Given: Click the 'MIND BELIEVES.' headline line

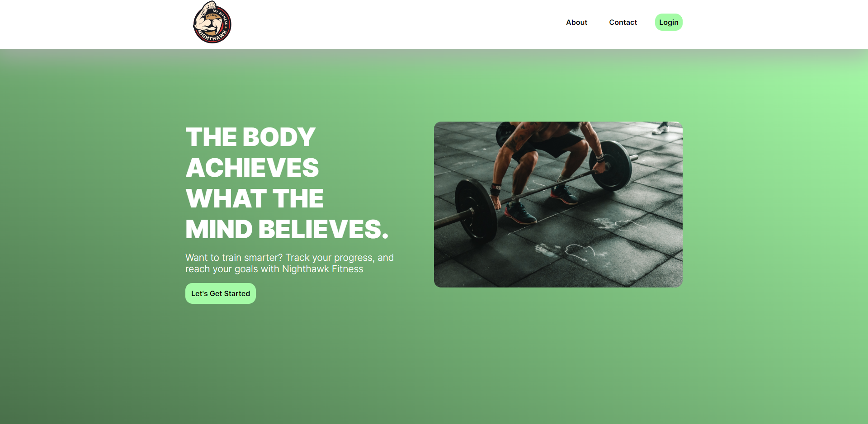Looking at the screenshot, I should (x=287, y=229).
